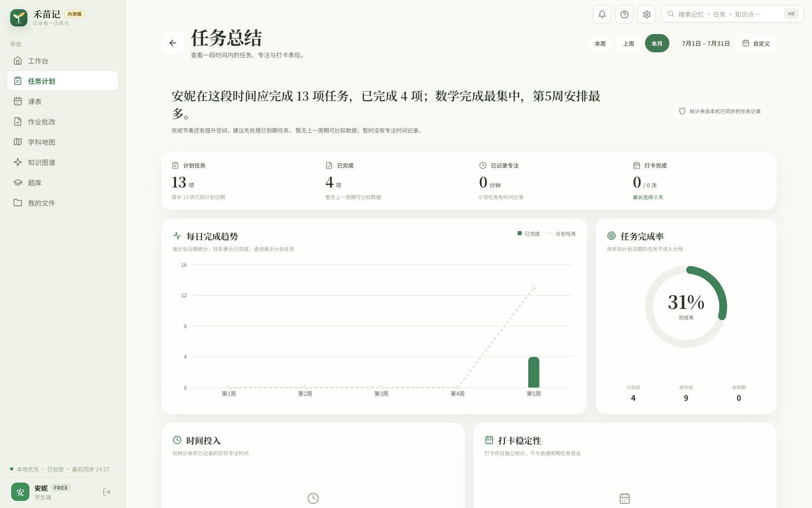
Task: Click the 13 项 planned tasks figure
Action: [183, 182]
